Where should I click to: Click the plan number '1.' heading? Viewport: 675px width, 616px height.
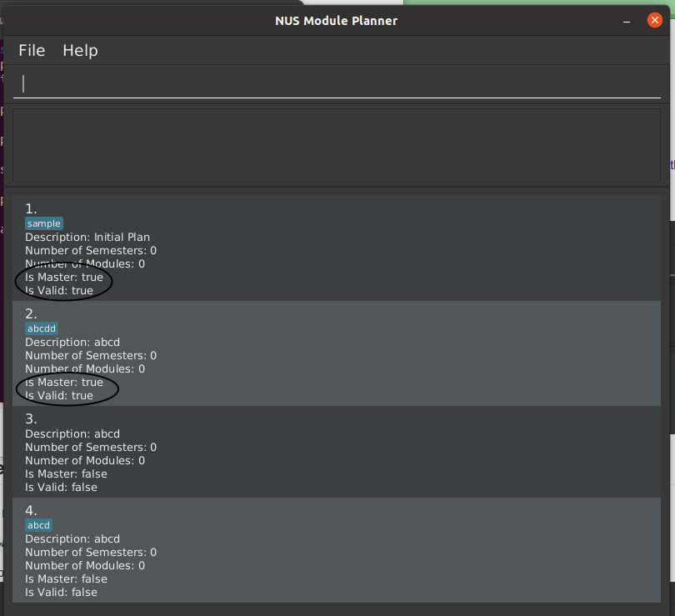(x=31, y=208)
